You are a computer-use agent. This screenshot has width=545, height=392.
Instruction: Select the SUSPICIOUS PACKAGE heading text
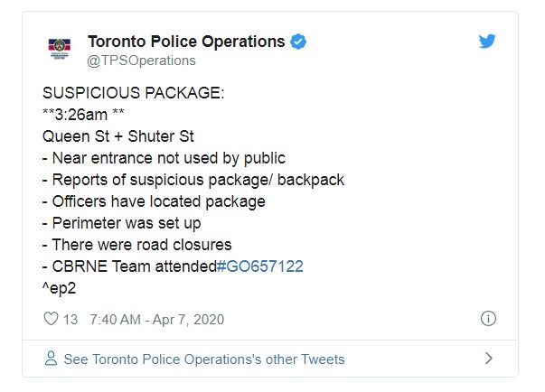(x=134, y=93)
